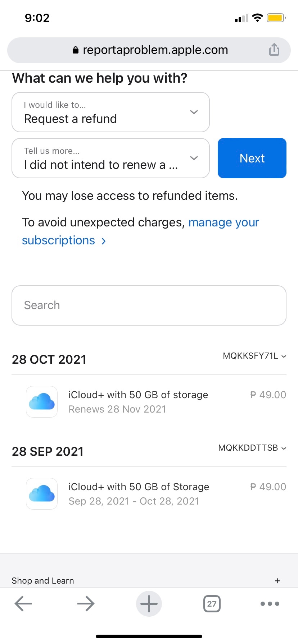Image resolution: width=298 pixels, height=644 pixels.
Task: Go back with the browser back arrow
Action: tap(23, 604)
